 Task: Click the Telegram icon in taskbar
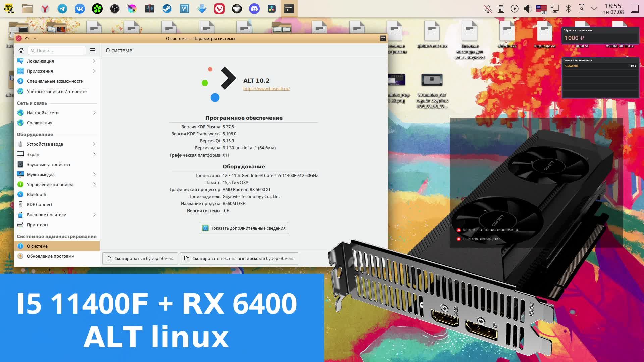point(62,9)
